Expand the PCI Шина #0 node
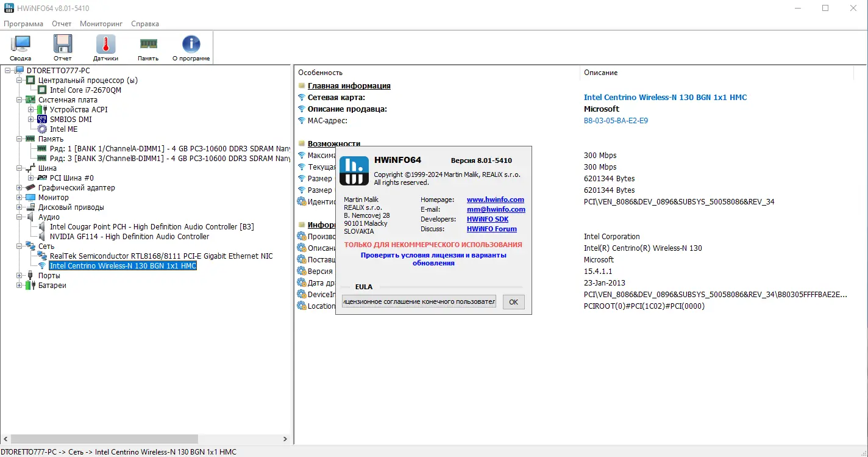868x457 pixels. (31, 178)
